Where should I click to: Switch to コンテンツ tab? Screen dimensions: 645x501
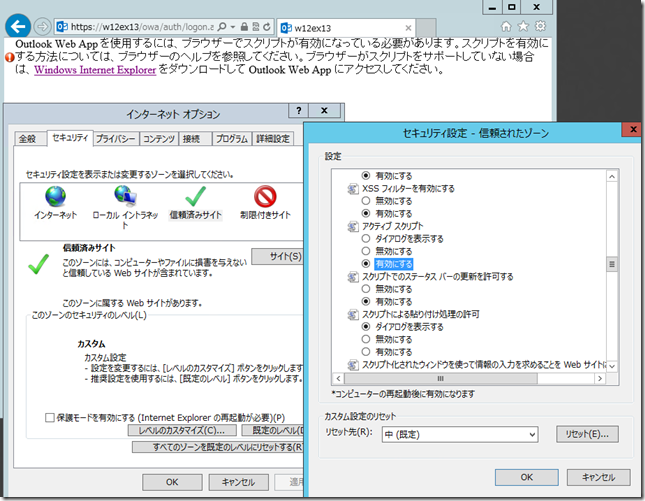159,139
